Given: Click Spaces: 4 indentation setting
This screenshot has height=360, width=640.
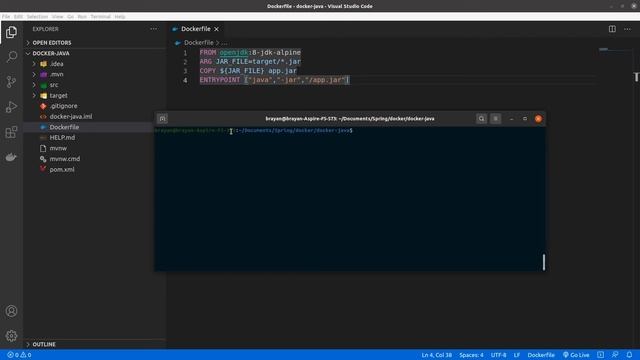Looking at the screenshot, I should click(x=471, y=355).
